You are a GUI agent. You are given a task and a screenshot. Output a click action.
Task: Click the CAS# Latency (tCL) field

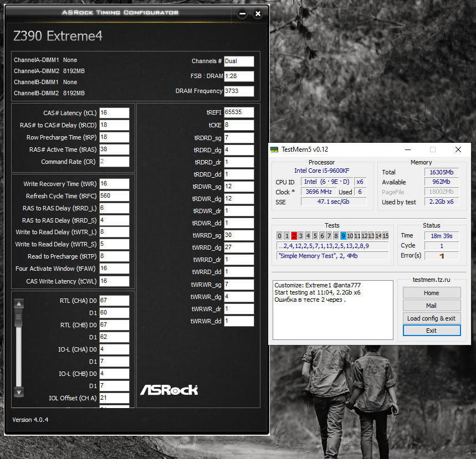[115, 113]
